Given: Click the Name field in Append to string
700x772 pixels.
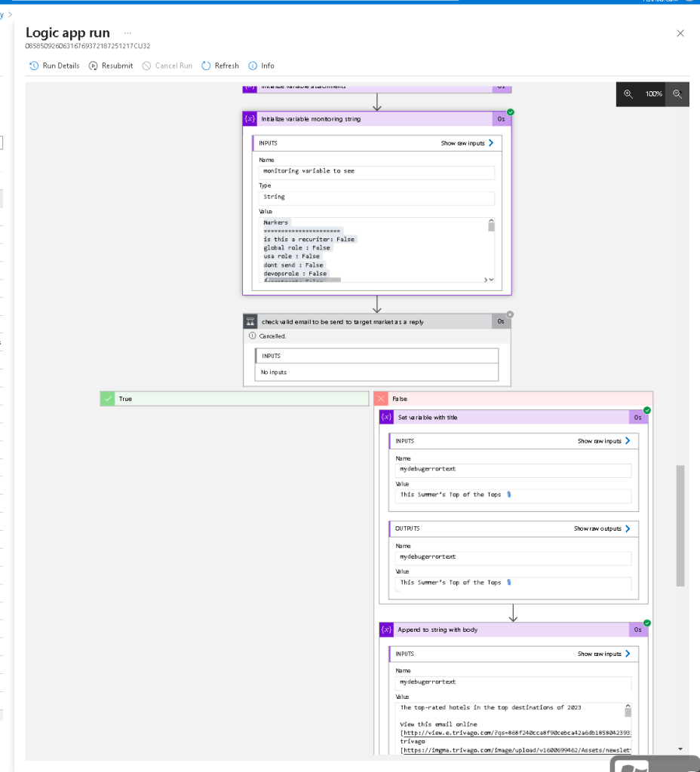Looking at the screenshot, I should (x=513, y=683).
